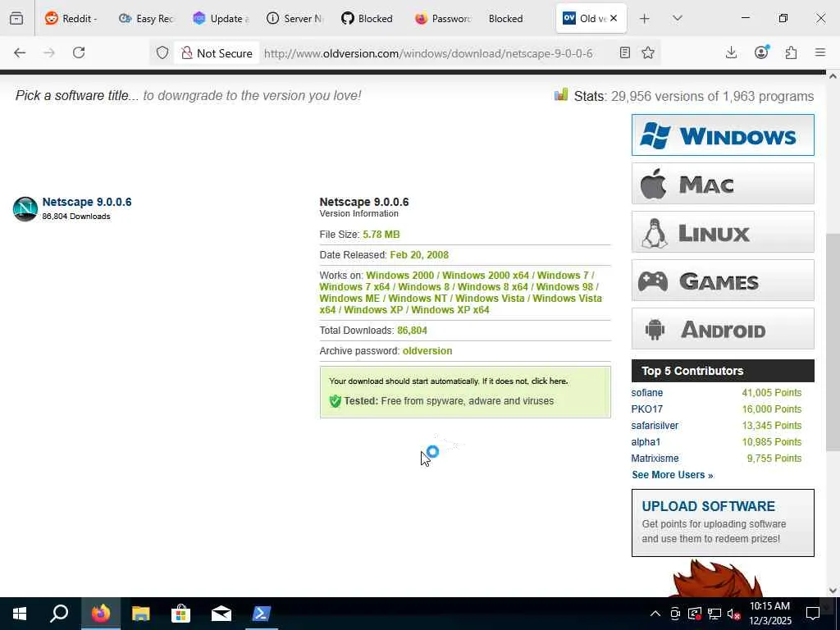Open the notification center icon
This screenshot has height=630, width=840.
click(x=813, y=614)
